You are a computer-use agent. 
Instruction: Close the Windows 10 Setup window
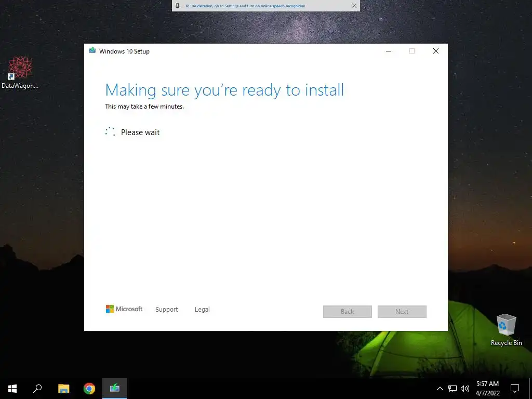pos(436,51)
